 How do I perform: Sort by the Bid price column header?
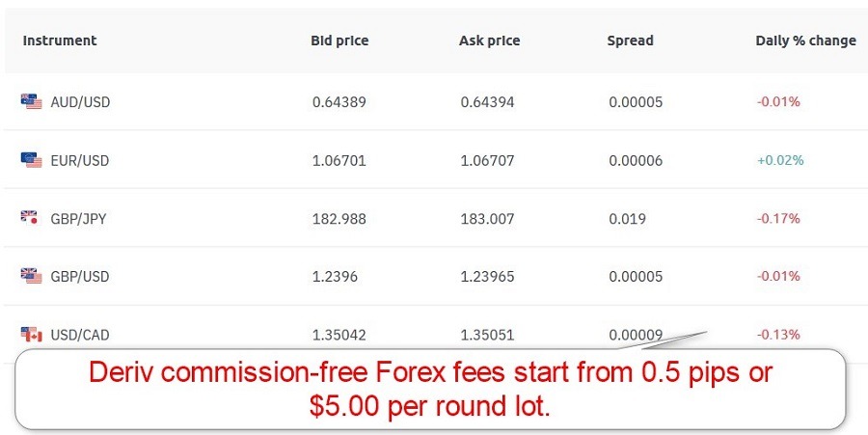click(x=339, y=41)
